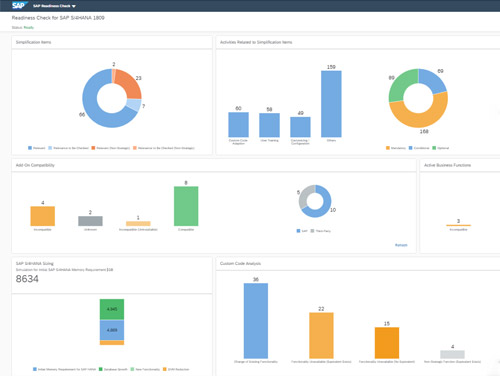Select the dark orange bar labeled 15
500x376 pixels.
387,343
